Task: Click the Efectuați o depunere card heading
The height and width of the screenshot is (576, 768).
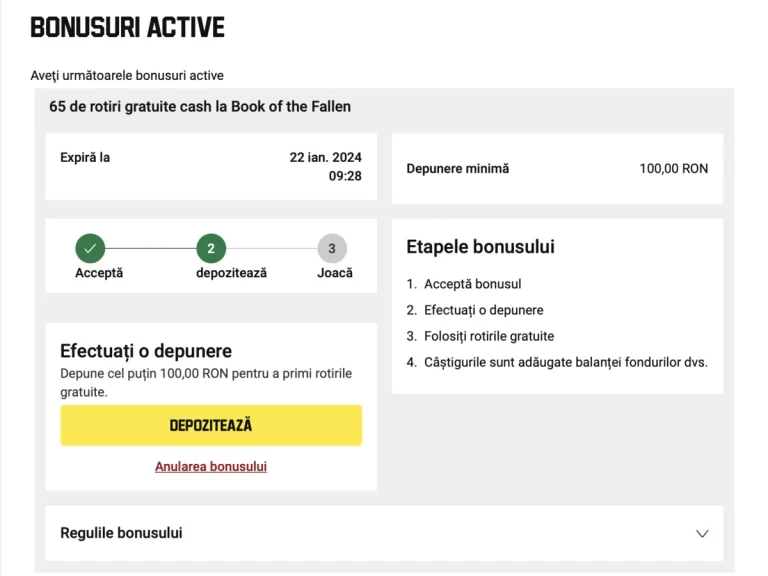Action: 146,351
